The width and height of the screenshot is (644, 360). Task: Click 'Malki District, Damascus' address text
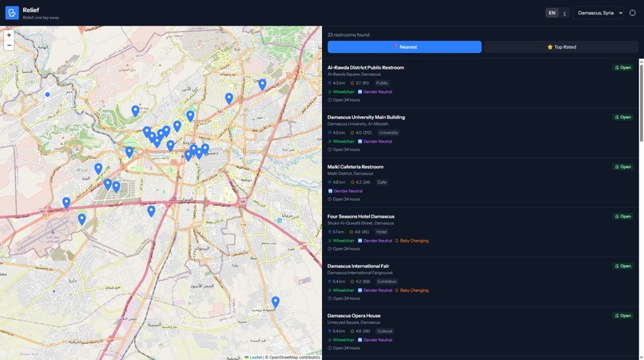pos(350,174)
